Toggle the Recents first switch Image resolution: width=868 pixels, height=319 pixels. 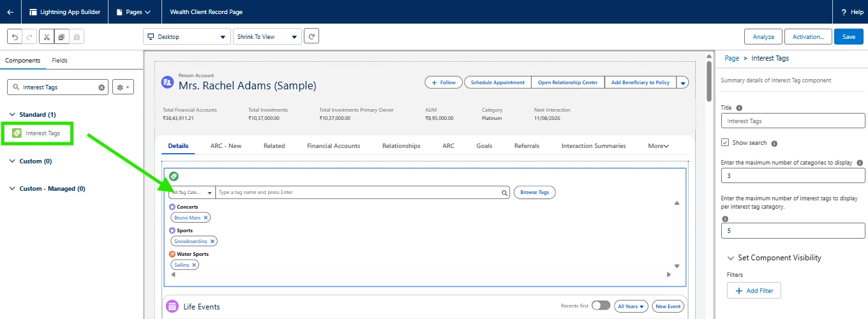pos(601,306)
